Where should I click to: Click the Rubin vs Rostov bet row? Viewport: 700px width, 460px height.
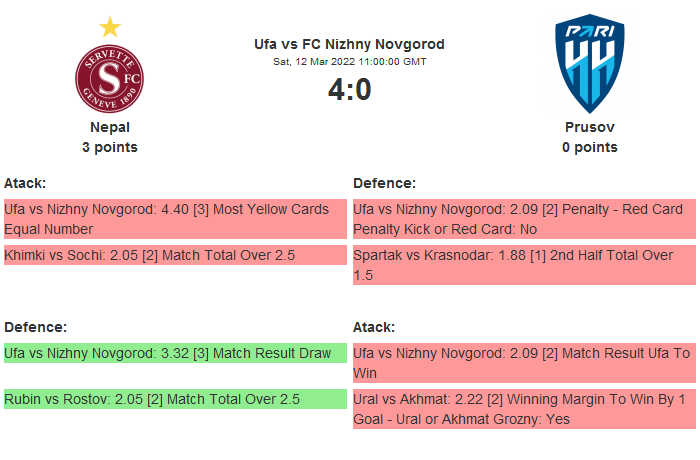(174, 399)
